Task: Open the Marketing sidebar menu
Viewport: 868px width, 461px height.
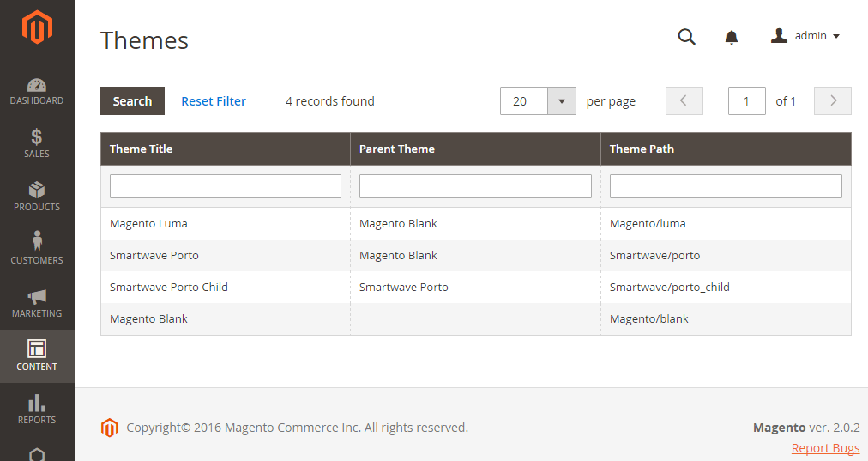Action: 37,303
